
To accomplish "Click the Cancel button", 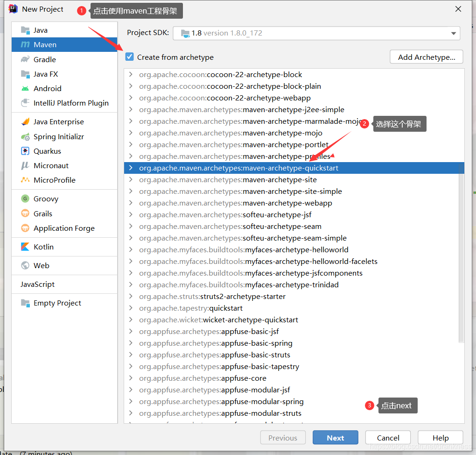I will pyautogui.click(x=388, y=438).
